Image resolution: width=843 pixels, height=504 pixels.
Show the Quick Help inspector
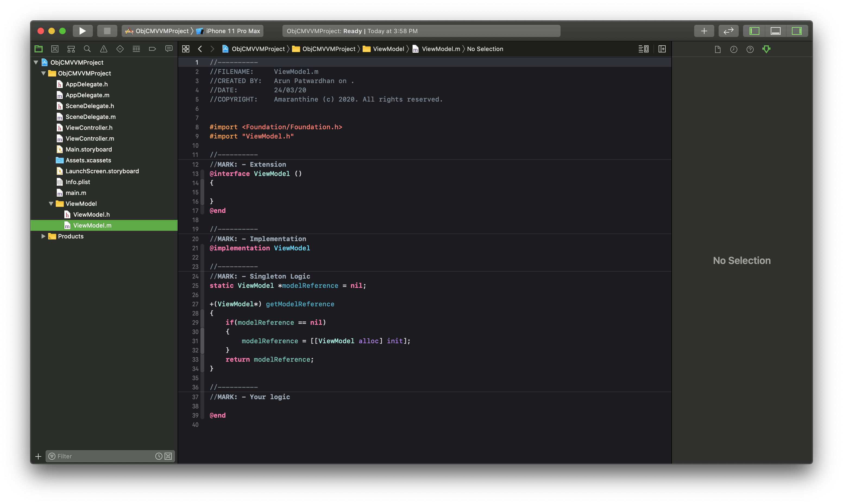coord(750,49)
